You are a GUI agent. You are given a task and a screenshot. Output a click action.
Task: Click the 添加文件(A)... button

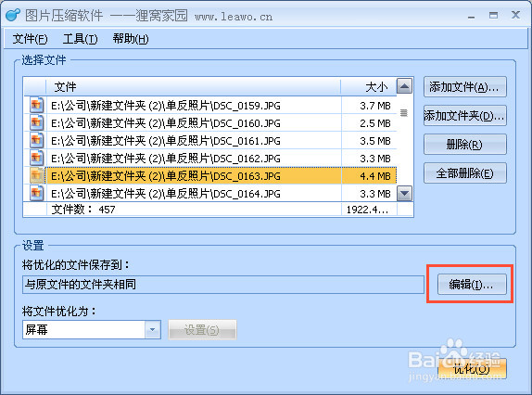coord(465,87)
